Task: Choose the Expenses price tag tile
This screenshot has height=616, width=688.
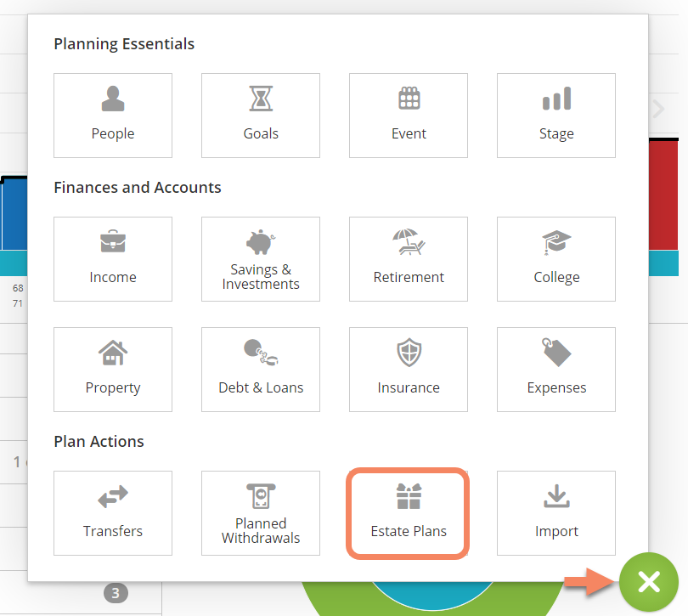Action: 556,370
